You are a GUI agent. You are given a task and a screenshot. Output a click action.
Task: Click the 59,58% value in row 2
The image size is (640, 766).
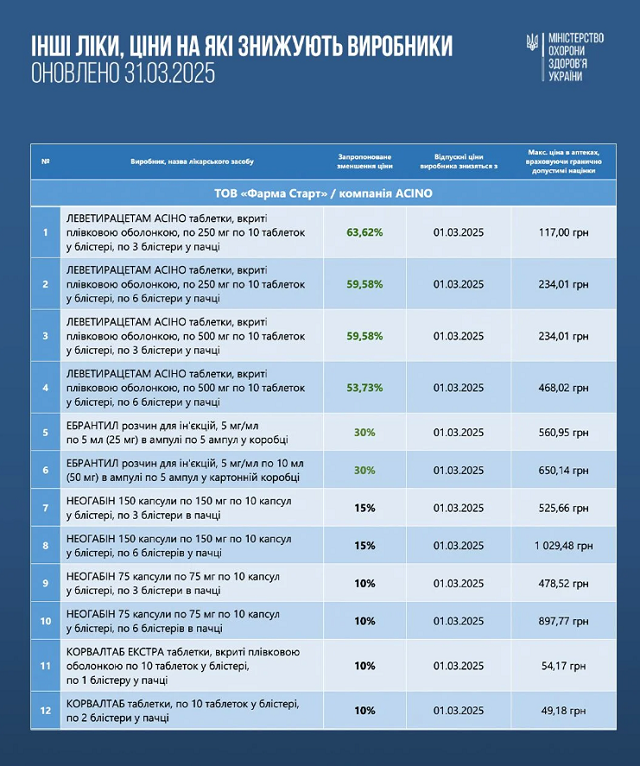tap(365, 284)
